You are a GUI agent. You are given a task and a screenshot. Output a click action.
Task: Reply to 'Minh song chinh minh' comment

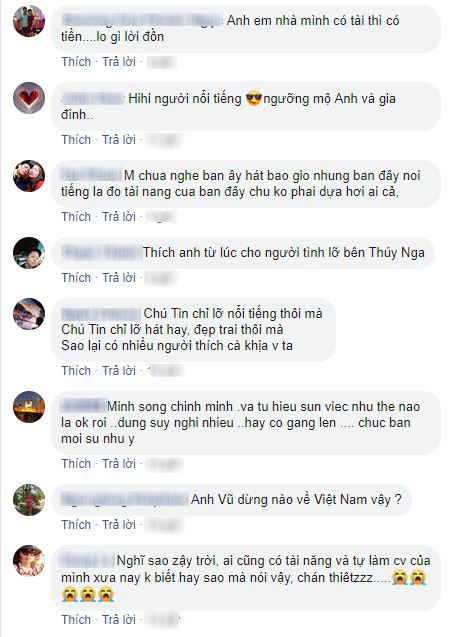click(x=119, y=464)
